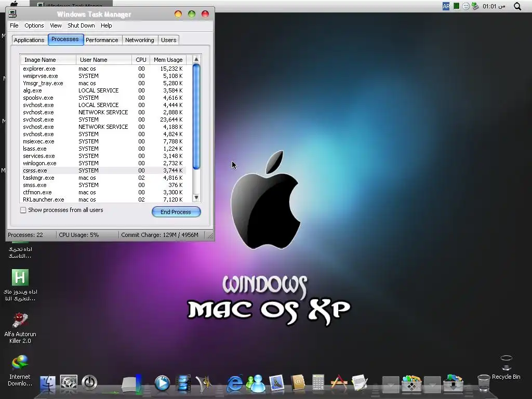This screenshot has width=532, height=399.
Task: Open the Recycle Bin desktop icon
Action: coord(506,367)
